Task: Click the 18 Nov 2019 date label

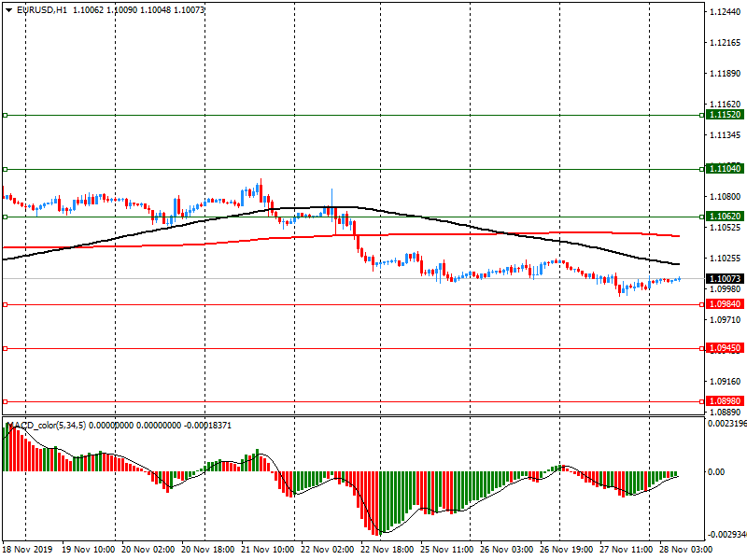Action: 28,551
